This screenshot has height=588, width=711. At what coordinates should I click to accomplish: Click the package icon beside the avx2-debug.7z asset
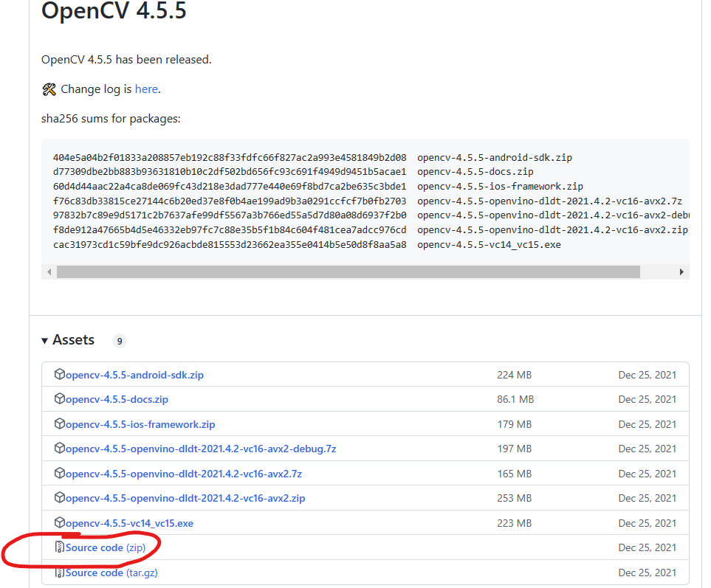60,449
